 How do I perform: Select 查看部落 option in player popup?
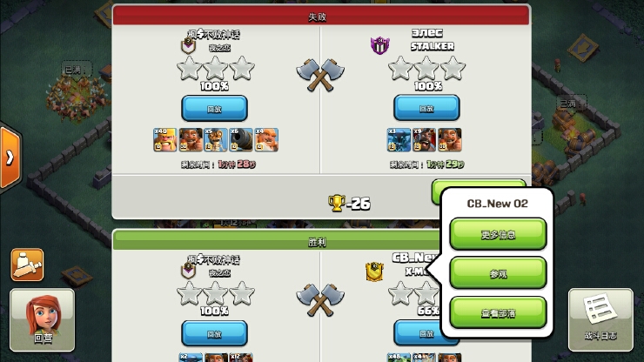(x=498, y=312)
